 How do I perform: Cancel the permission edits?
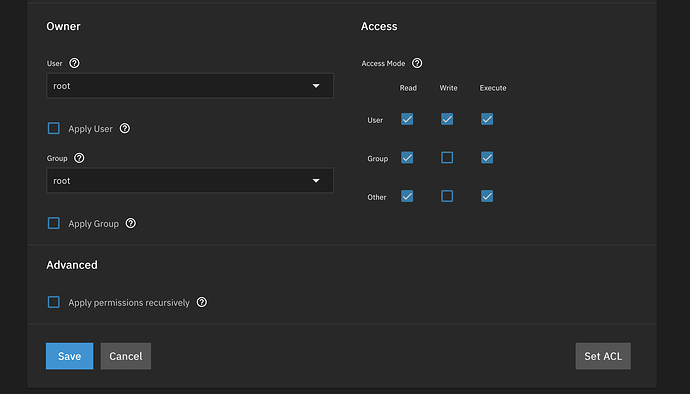(x=126, y=356)
